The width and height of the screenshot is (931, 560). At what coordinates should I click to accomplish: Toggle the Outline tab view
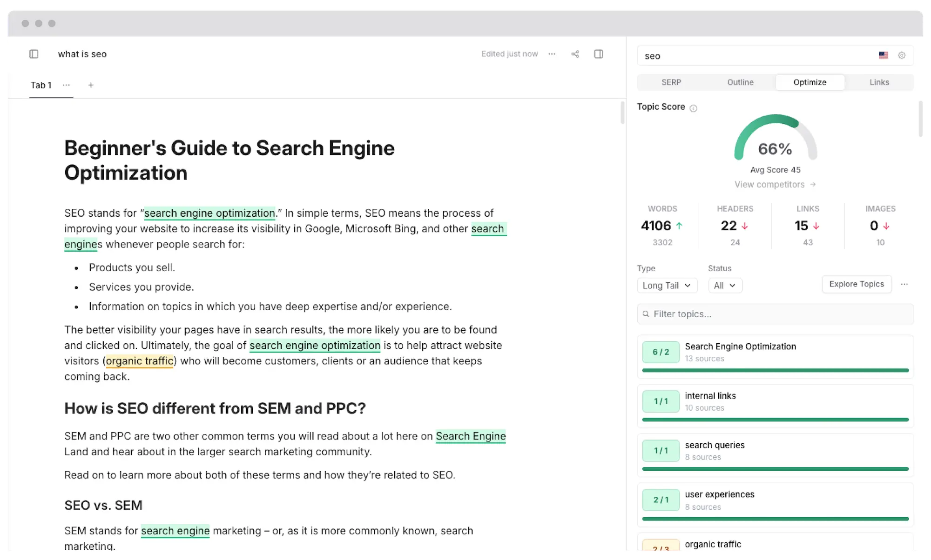[740, 82]
